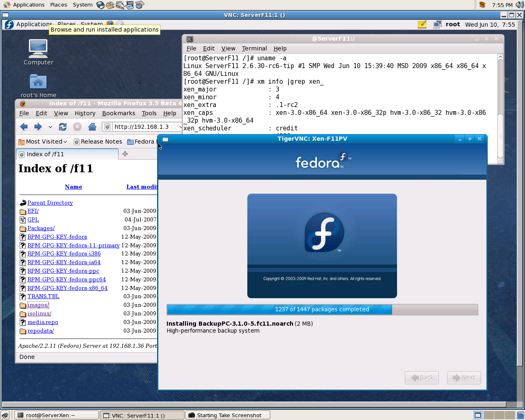Click the show desktop icon in host taskbar
The height and width of the screenshot is (420, 525).
[5, 415]
